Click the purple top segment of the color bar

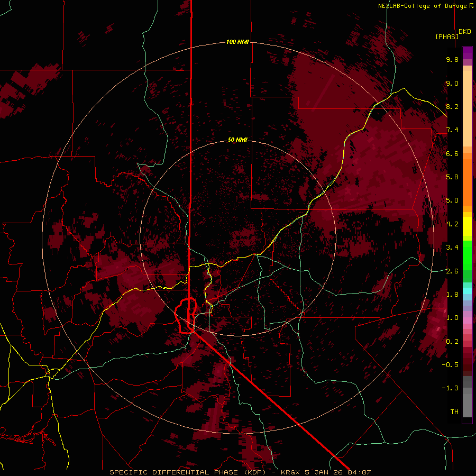click(x=467, y=53)
